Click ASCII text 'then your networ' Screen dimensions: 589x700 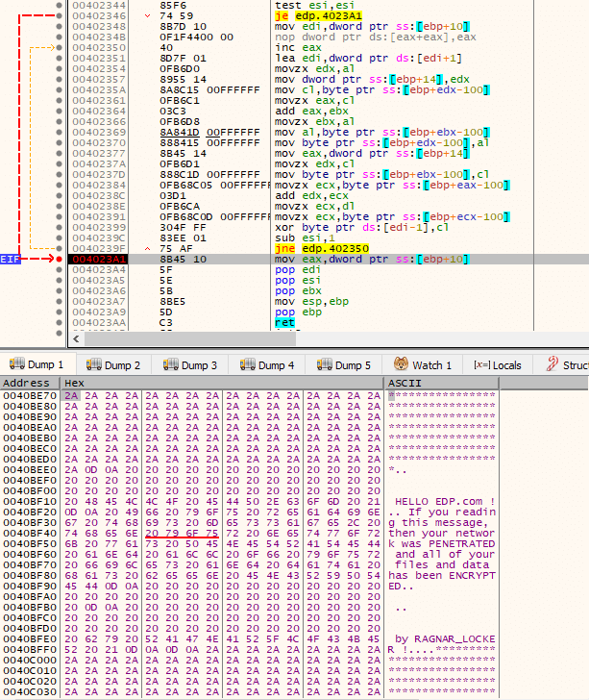coord(442,533)
